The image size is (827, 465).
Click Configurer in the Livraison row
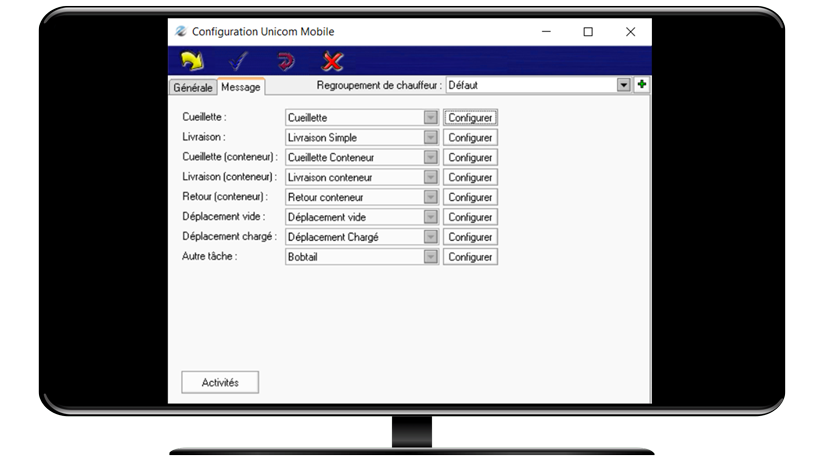470,138
